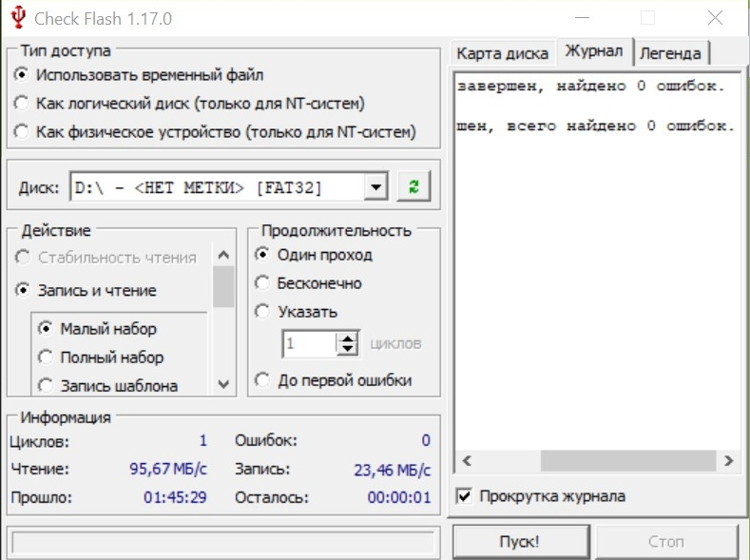750x560 pixels.
Task: Select 'Один проход' duration
Action: tap(314, 255)
